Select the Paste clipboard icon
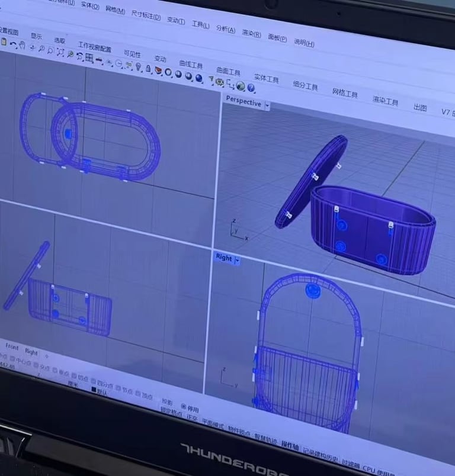The image size is (455, 476). [4, 42]
